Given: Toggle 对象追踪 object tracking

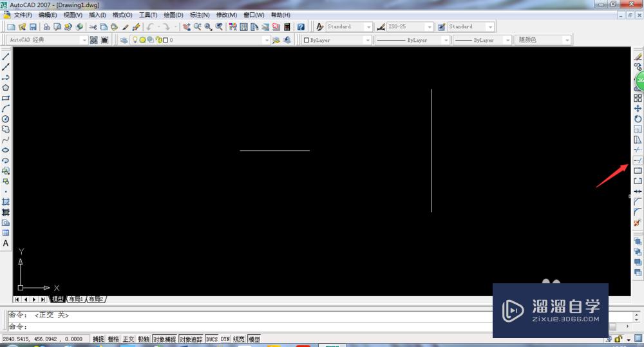Looking at the screenshot, I should pos(191,339).
